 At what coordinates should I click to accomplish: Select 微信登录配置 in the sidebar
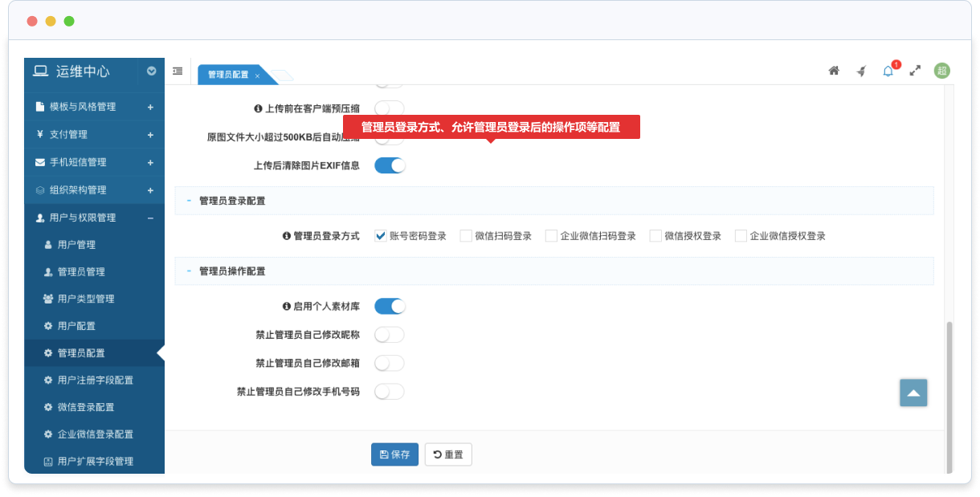tap(85, 407)
